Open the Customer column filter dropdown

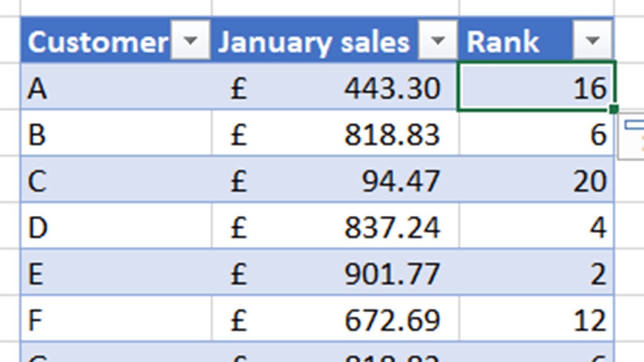[190, 41]
